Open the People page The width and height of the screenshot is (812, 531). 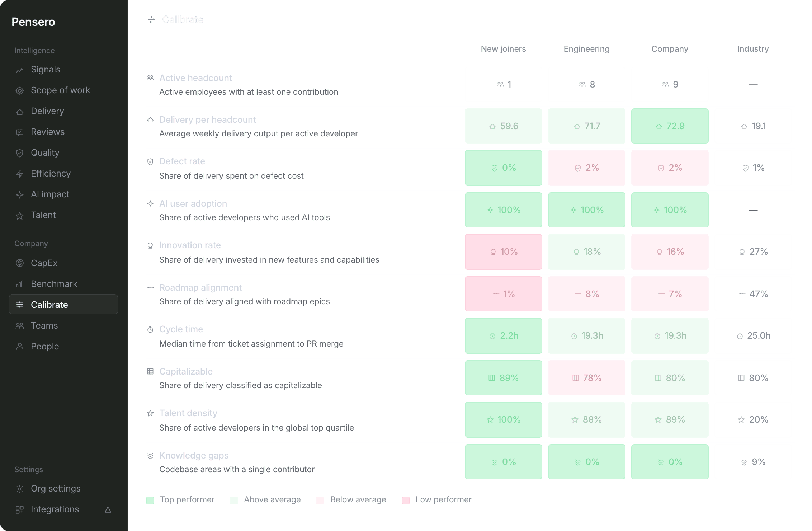click(x=63, y=347)
